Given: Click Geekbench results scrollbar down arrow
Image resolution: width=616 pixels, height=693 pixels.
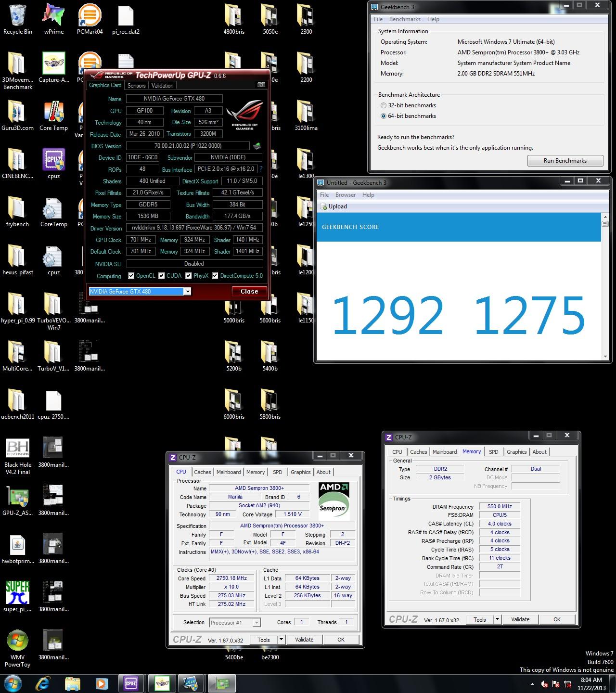Looking at the screenshot, I should [x=605, y=357].
